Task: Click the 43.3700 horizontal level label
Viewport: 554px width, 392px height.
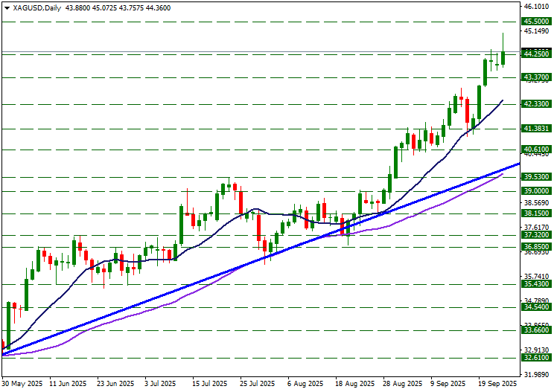Action: click(x=537, y=77)
